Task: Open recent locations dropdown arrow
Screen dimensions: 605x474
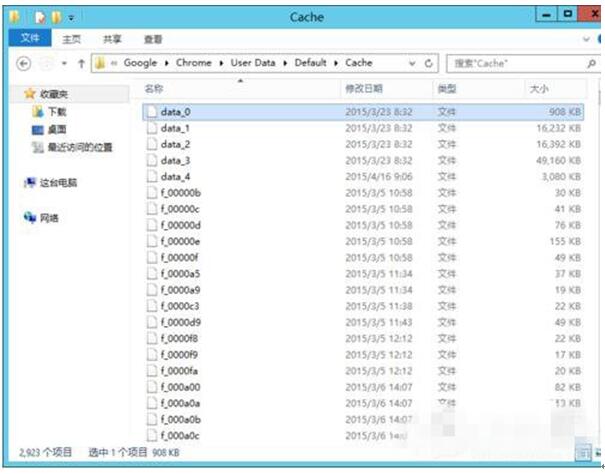Action: [64, 63]
